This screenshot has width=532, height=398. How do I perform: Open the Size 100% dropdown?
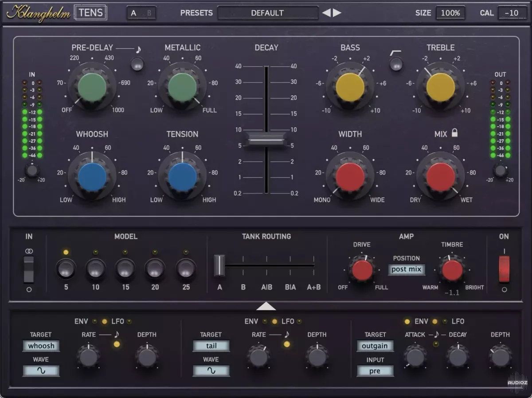click(450, 13)
